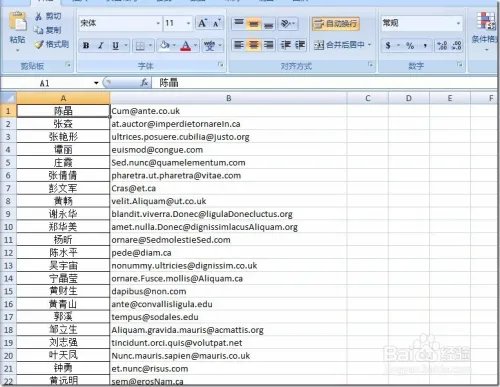Click the Paste clipboard icon
The height and width of the screenshot is (387, 500).
[17, 22]
